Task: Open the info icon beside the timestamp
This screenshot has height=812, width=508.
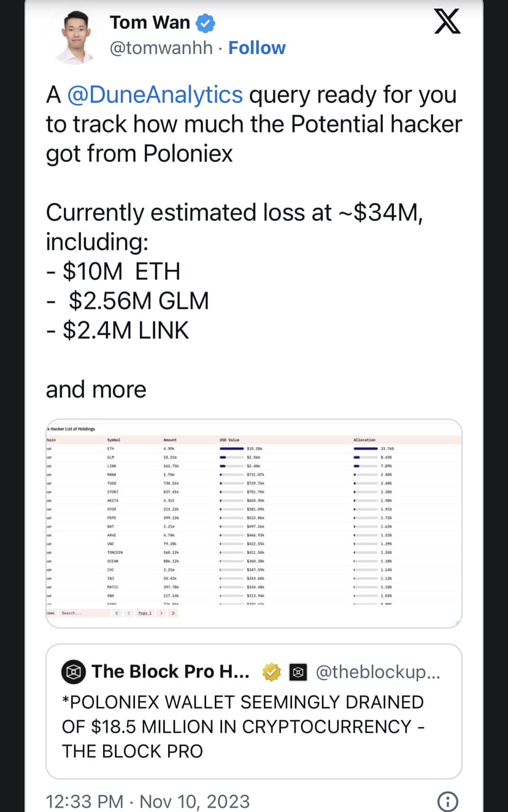Action: coord(447,802)
